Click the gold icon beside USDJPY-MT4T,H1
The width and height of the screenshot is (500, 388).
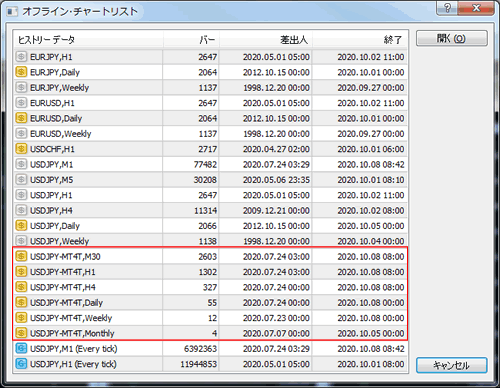tap(21, 272)
